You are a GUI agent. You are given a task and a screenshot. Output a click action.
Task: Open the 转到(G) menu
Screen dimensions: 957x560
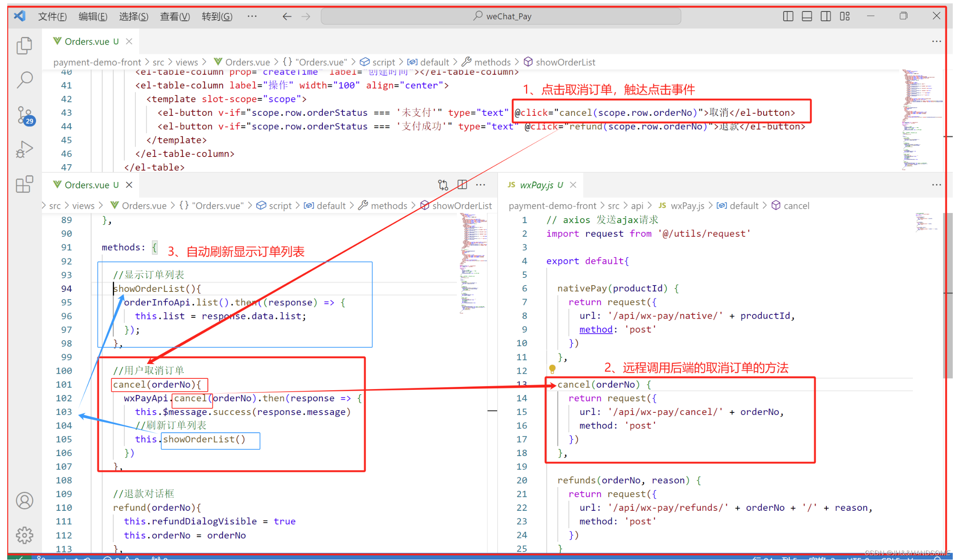click(x=217, y=16)
